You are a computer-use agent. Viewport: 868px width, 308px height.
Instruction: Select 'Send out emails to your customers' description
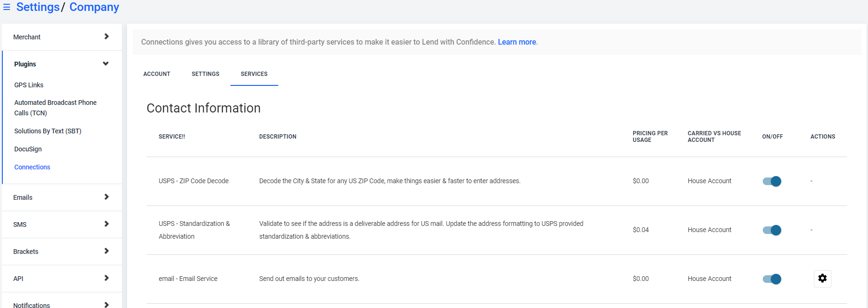click(309, 279)
